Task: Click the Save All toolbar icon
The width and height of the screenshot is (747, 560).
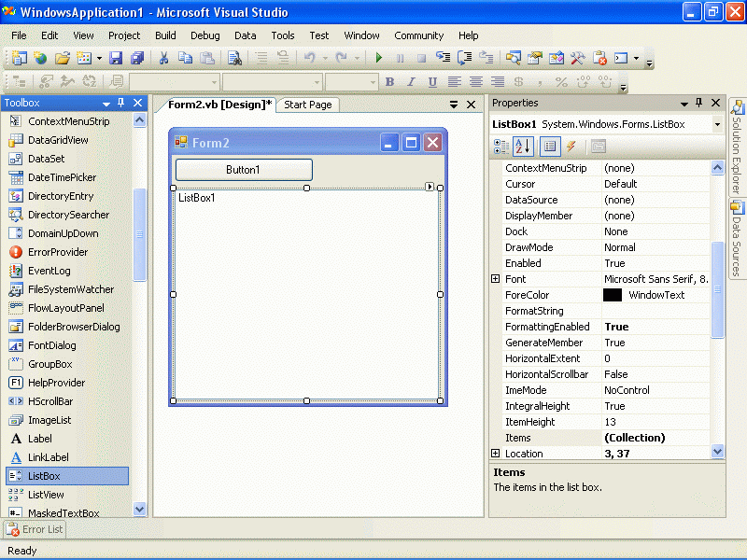Action: click(x=138, y=58)
